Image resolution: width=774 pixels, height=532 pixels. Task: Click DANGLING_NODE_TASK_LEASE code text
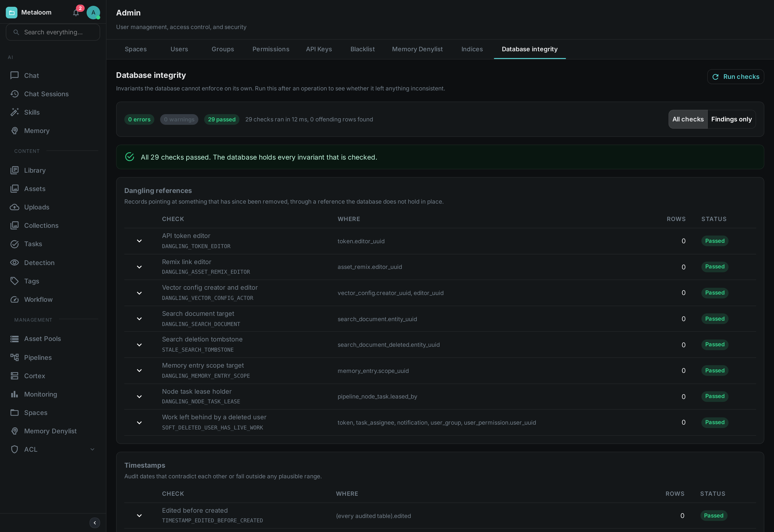click(201, 401)
